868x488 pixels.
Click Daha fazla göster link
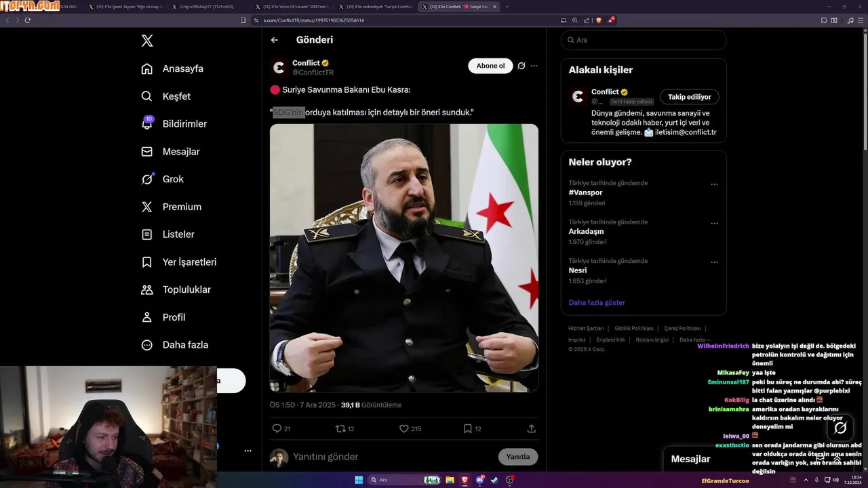[x=597, y=302]
